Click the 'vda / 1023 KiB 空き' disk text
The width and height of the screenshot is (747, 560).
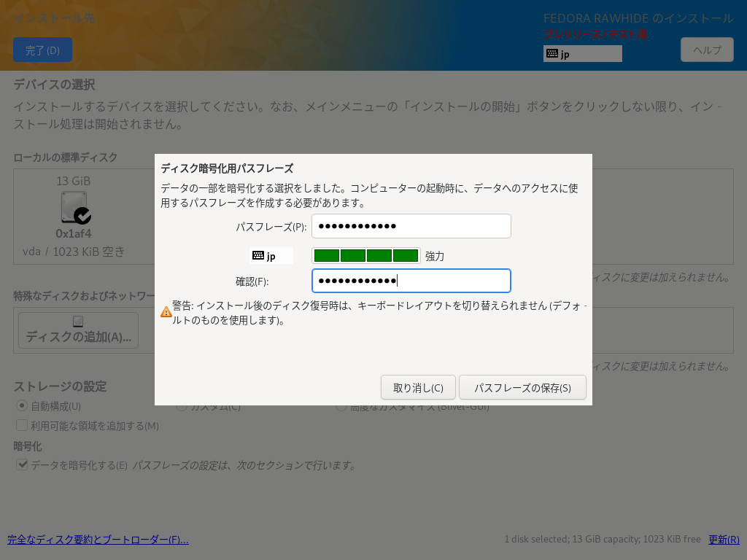[x=74, y=252]
